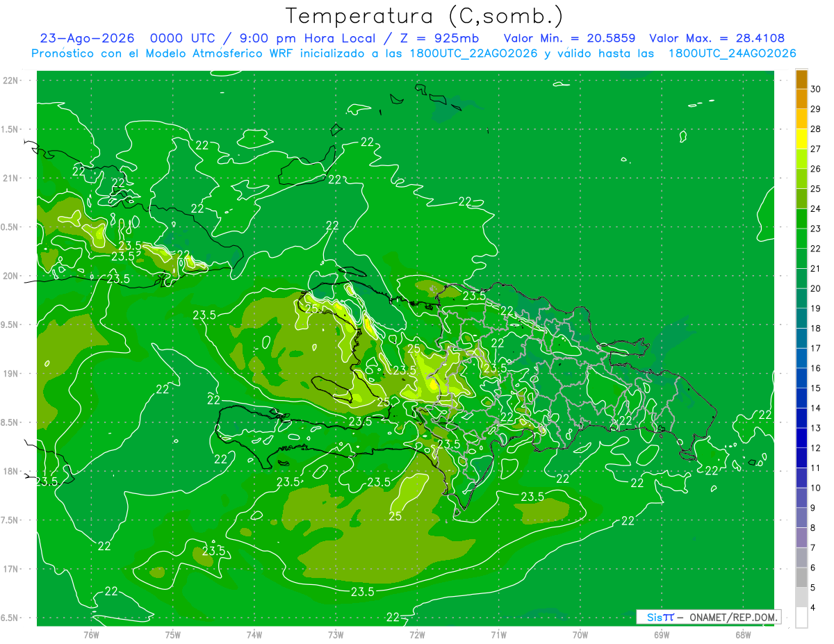Select the date text "23-Ago-2026"

click(87, 39)
